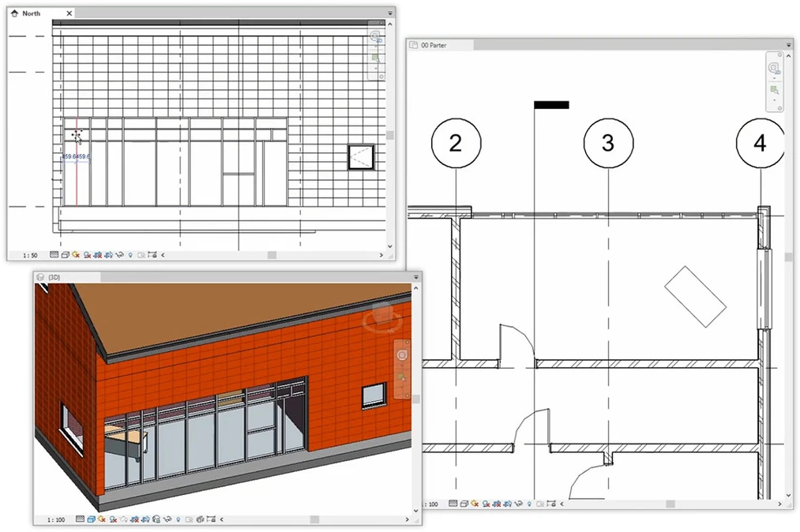Expand the North view title bar chevron
Screen dimensions: 800x532
[389, 13]
